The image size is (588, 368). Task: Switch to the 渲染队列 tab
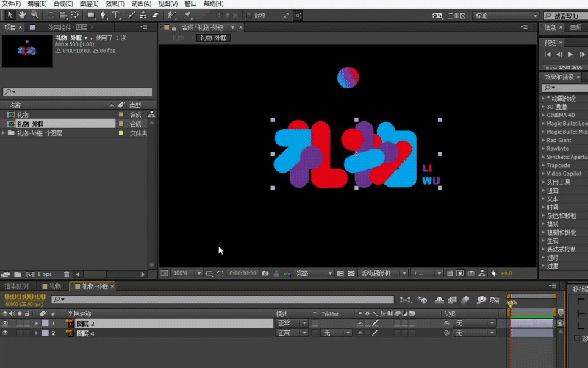pyautogui.click(x=16, y=286)
